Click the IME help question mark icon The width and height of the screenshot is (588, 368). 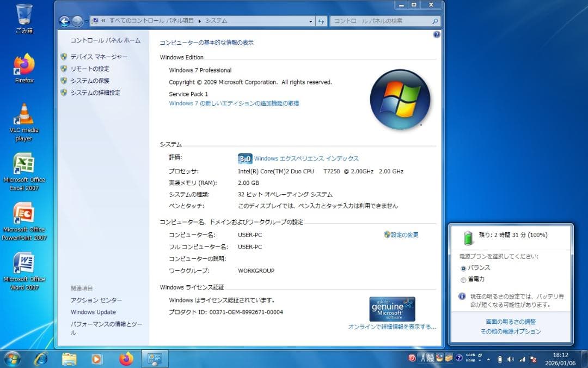pos(459,358)
